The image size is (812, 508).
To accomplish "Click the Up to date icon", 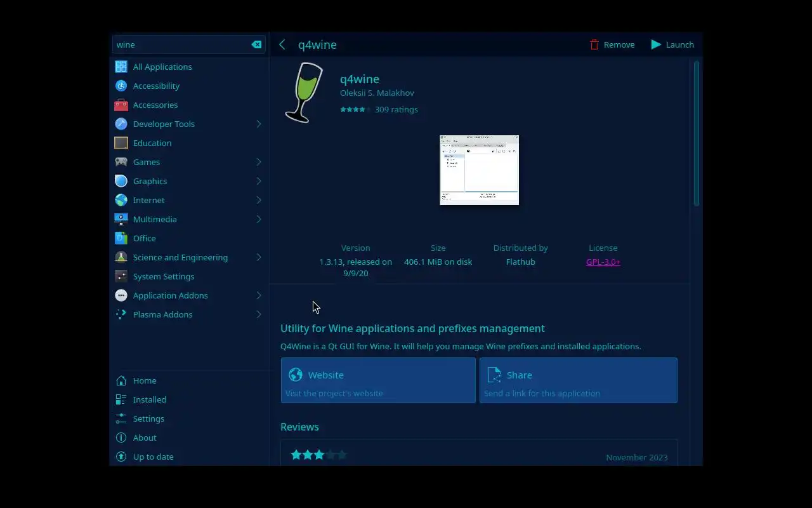I will click(x=121, y=457).
